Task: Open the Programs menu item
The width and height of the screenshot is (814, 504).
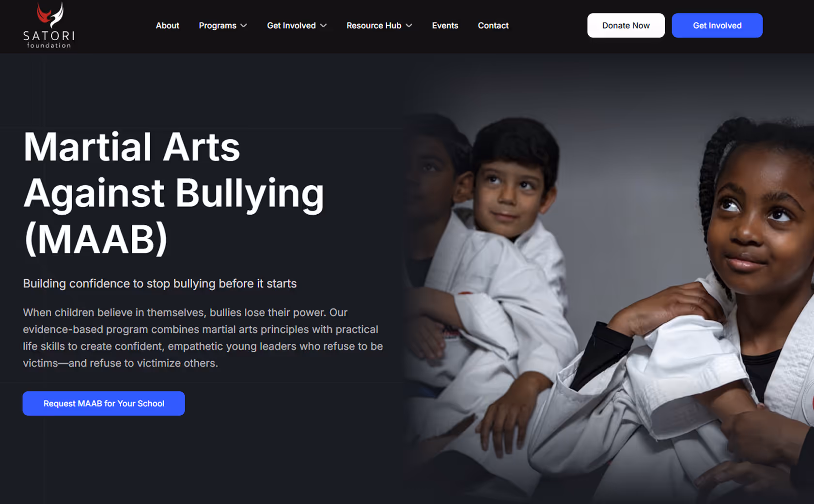Action: coord(218,26)
